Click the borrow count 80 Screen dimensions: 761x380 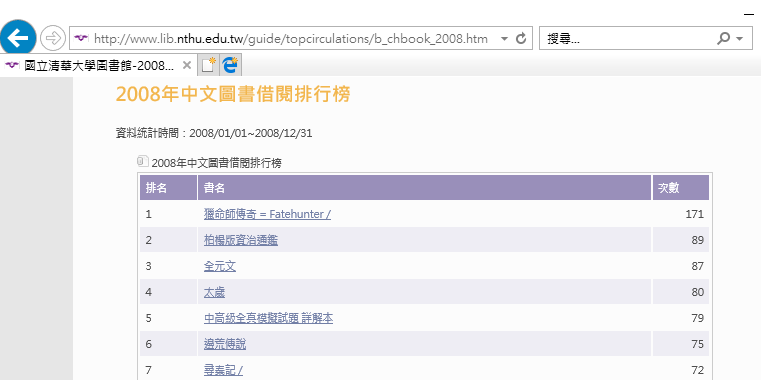pos(698,293)
